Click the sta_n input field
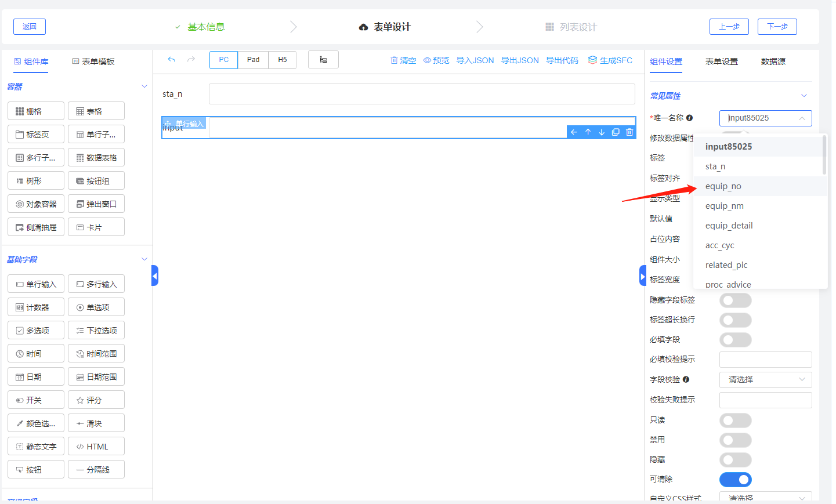 tap(422, 94)
